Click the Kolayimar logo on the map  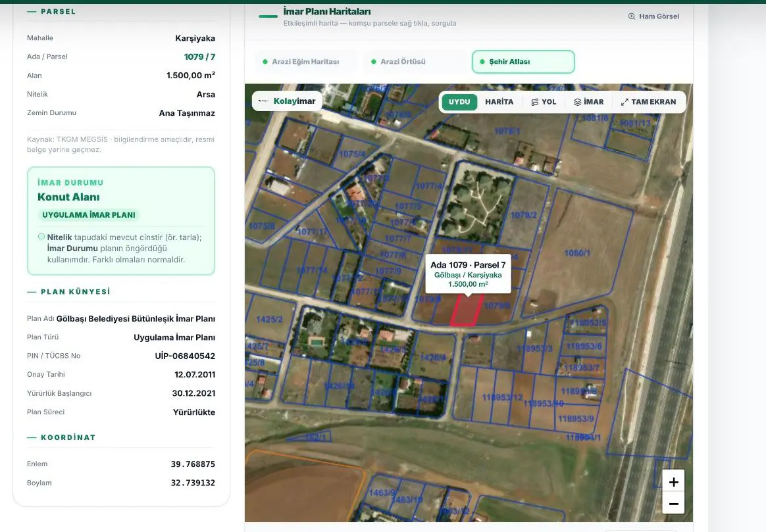coord(287,101)
